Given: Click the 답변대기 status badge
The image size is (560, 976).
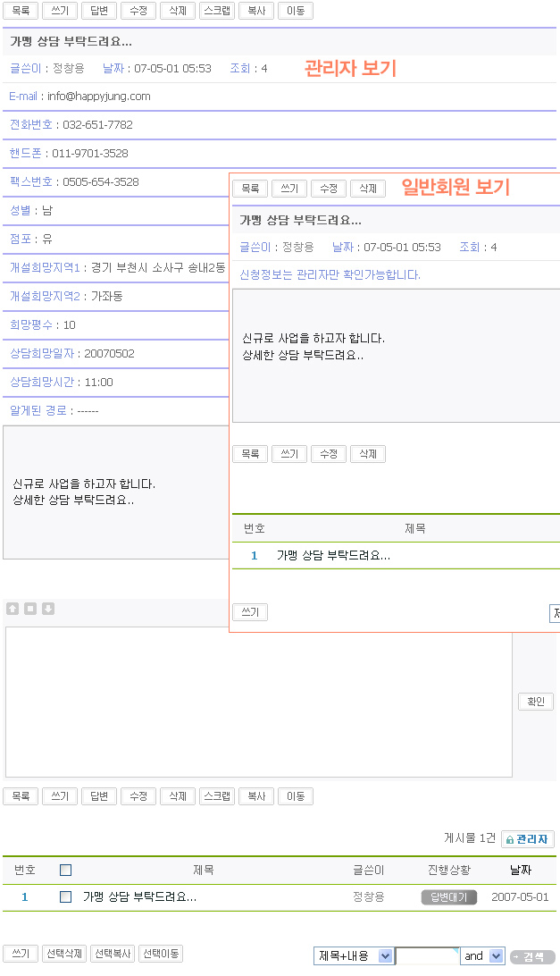Looking at the screenshot, I should click(x=449, y=897).
